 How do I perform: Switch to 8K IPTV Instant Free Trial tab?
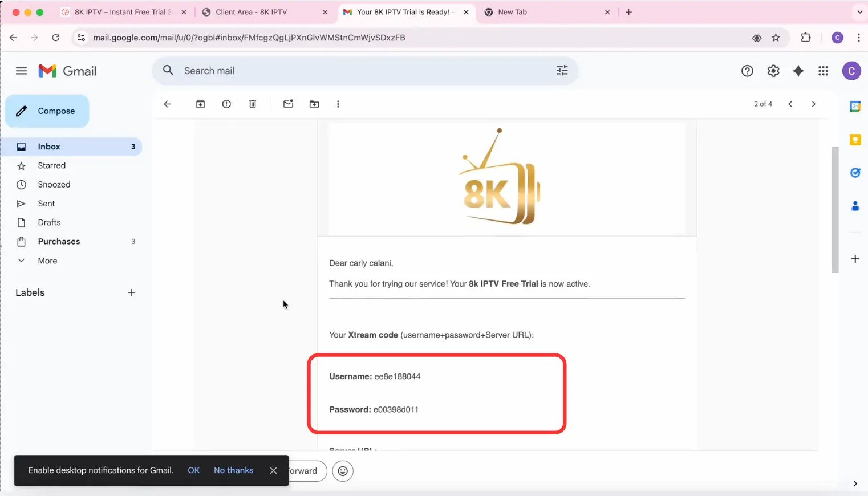[123, 12]
